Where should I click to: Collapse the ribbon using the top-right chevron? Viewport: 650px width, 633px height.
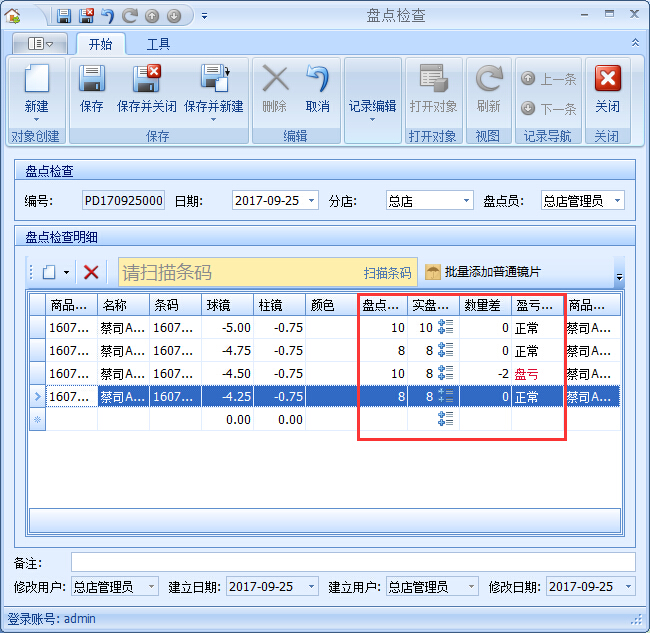(x=635, y=43)
